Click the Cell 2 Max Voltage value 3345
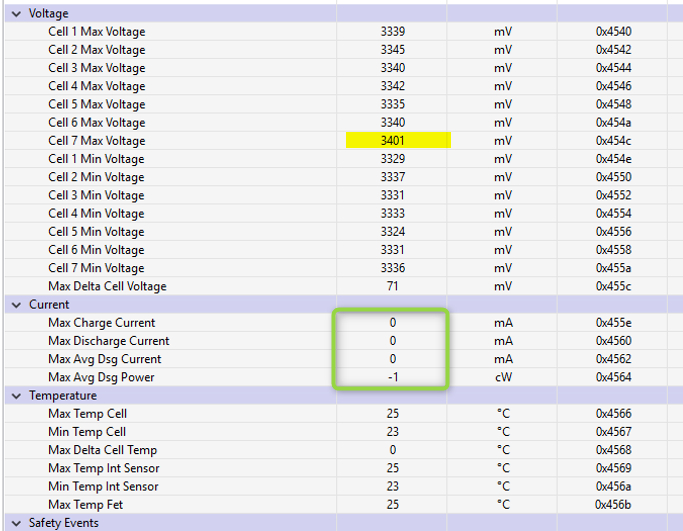The height and width of the screenshot is (531, 683). (392, 50)
